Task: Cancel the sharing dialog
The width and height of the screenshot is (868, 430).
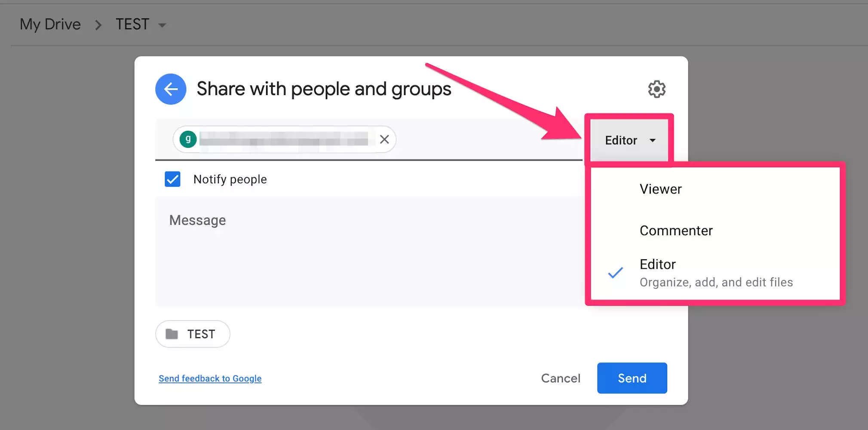Action: pyautogui.click(x=560, y=378)
